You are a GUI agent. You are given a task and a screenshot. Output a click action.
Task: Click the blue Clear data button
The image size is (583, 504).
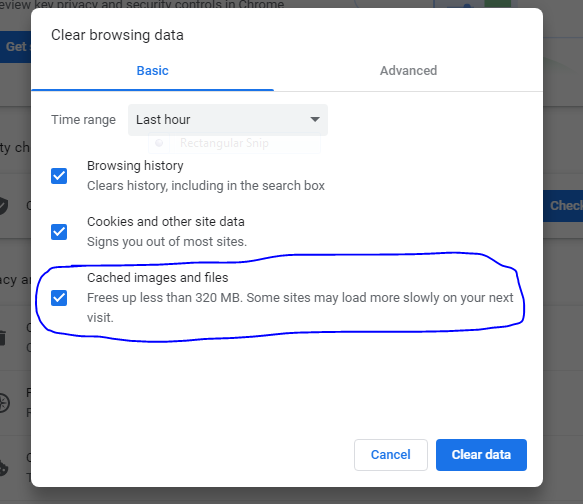point(481,455)
